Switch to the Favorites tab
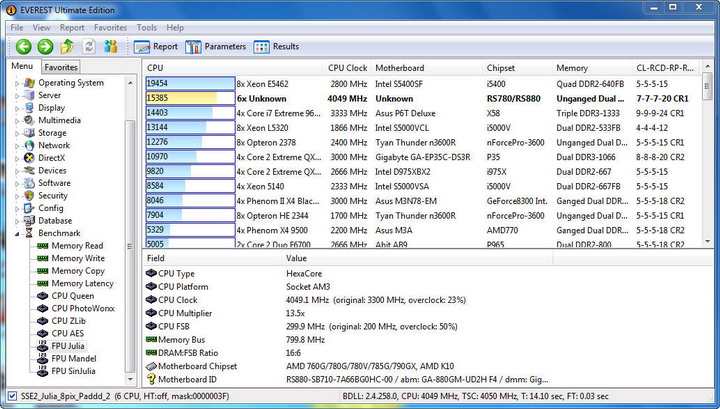 coord(61,67)
